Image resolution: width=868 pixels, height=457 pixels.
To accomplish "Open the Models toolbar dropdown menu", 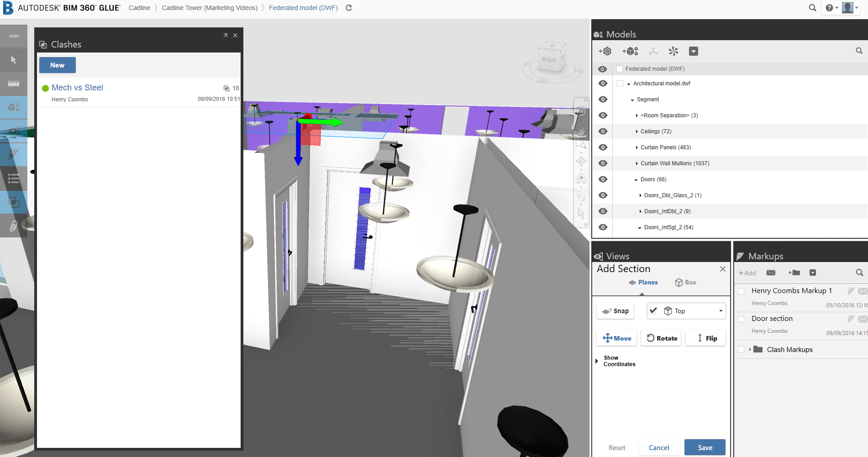I will 694,51.
